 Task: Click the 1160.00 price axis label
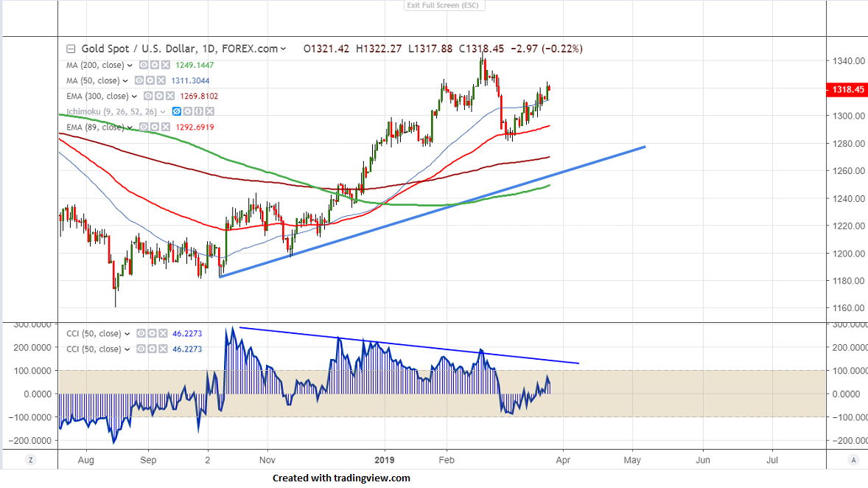click(x=849, y=308)
